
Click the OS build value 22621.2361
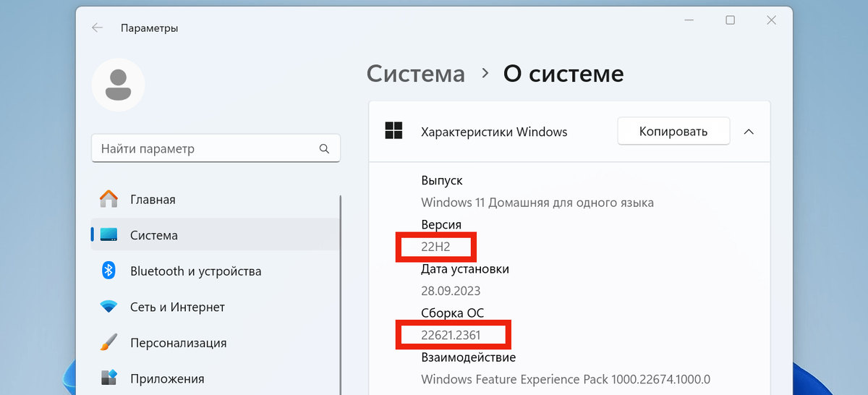click(x=451, y=335)
